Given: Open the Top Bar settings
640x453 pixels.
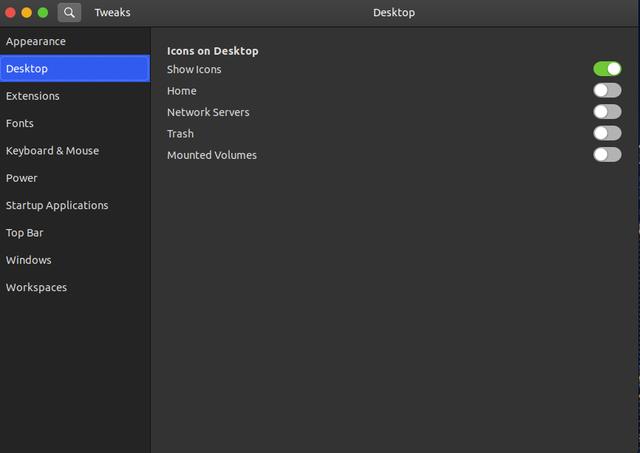Looking at the screenshot, I should pyautogui.click(x=75, y=233).
